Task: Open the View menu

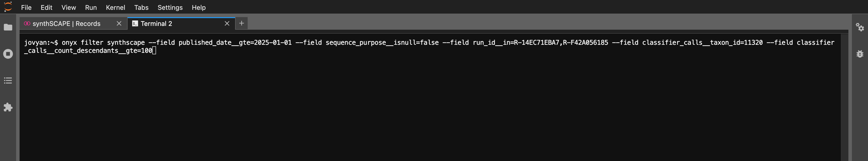Action: pos(69,8)
